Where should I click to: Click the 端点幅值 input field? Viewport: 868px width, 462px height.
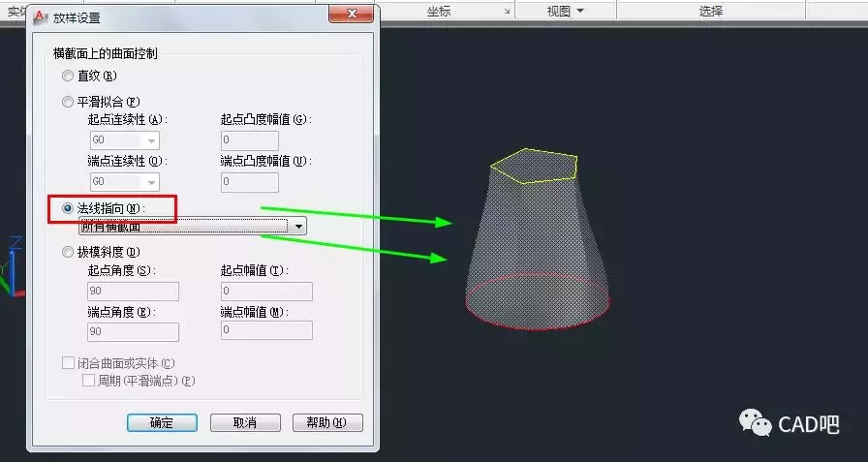[x=266, y=330]
